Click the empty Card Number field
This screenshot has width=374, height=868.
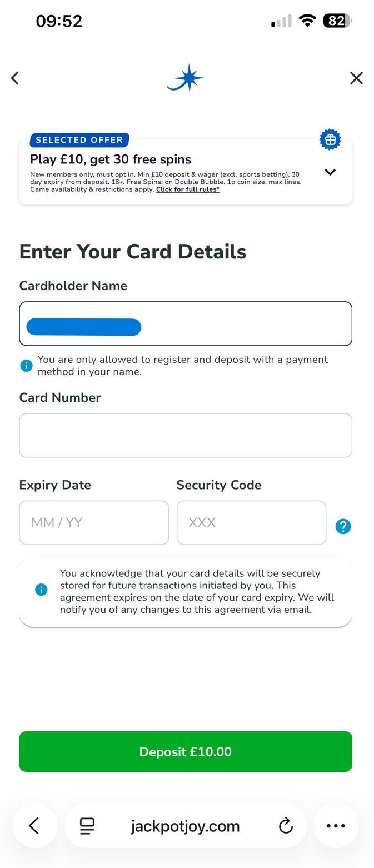pos(185,435)
